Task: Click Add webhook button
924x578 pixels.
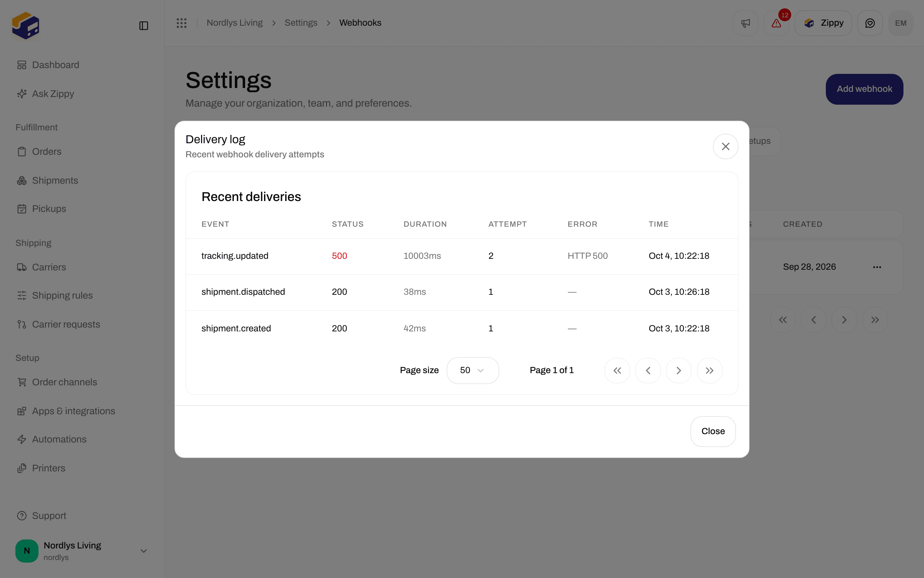Action: click(x=864, y=89)
